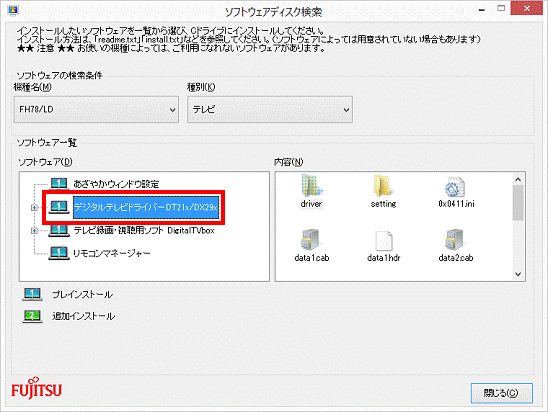This screenshot has height=412, width=548.
Task: Maximize the ソフトウェアディスク検索 window
Action: (x=501, y=8)
